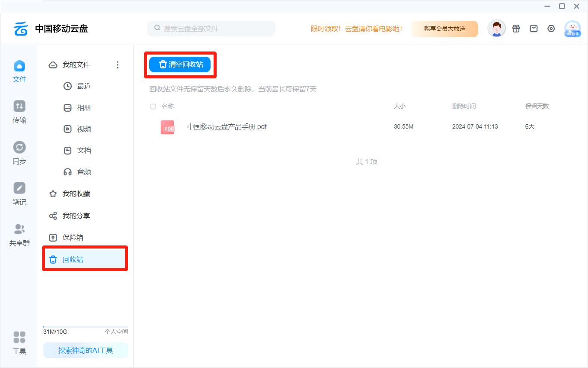Maximize the window
The width and height of the screenshot is (588, 368).
[x=562, y=6]
